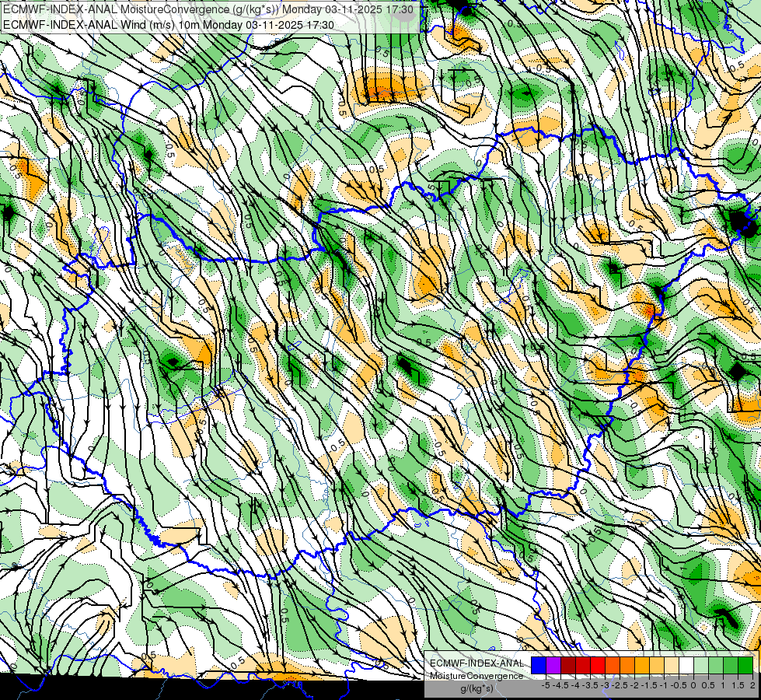Click the 0 legend scale value
This screenshot has height=700, width=761.
pyautogui.click(x=693, y=685)
